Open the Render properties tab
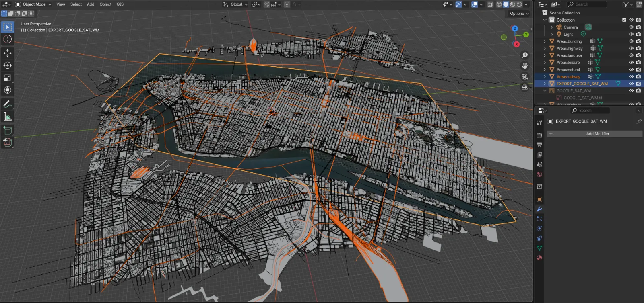The image size is (644, 303). pos(539,135)
